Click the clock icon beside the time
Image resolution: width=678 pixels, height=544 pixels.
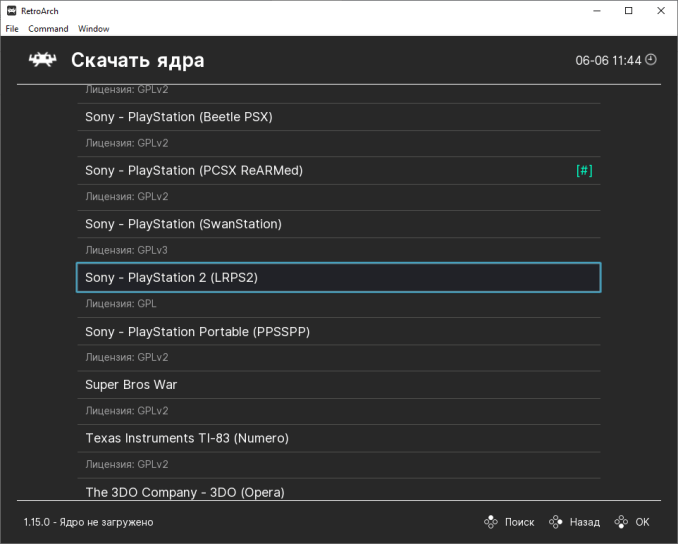coord(651,60)
